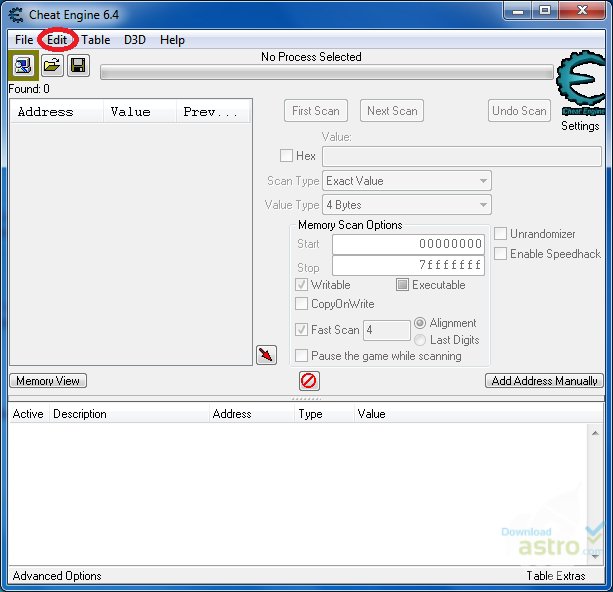Click the Type column header
The image size is (613, 592).
coord(324,414)
